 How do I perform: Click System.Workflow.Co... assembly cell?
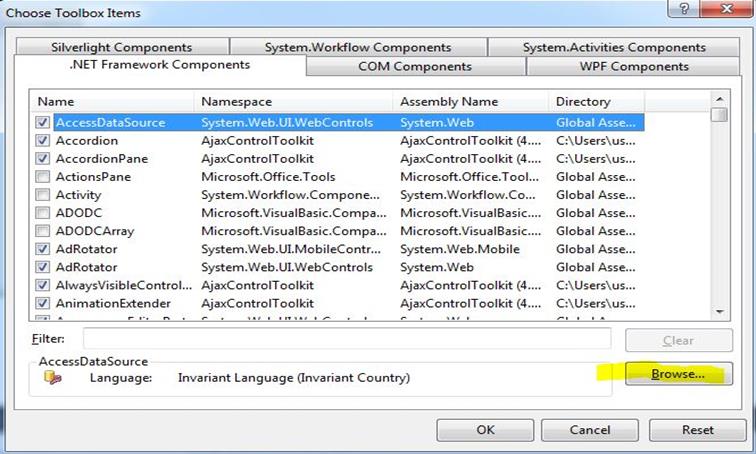[468, 195]
